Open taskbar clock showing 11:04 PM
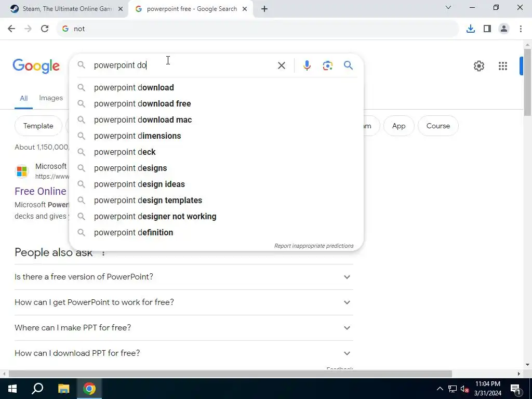The image size is (532, 399). 487,389
